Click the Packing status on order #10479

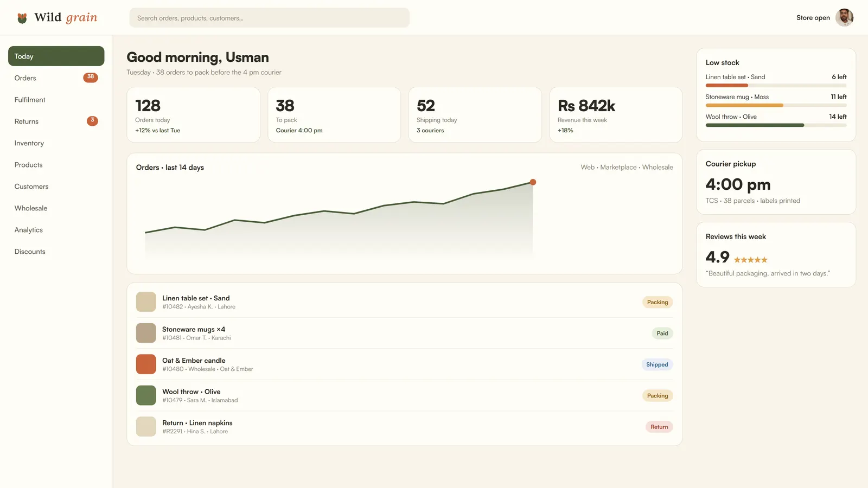[658, 396]
